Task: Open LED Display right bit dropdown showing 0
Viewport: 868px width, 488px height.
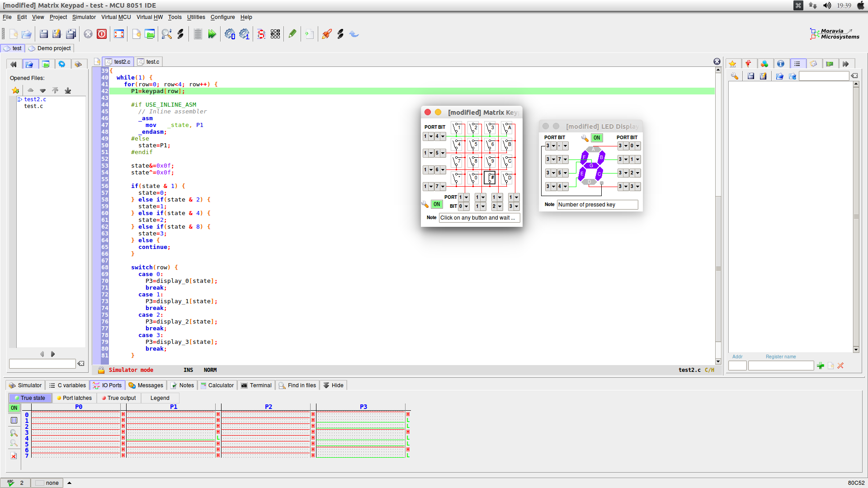Action: 635,146
